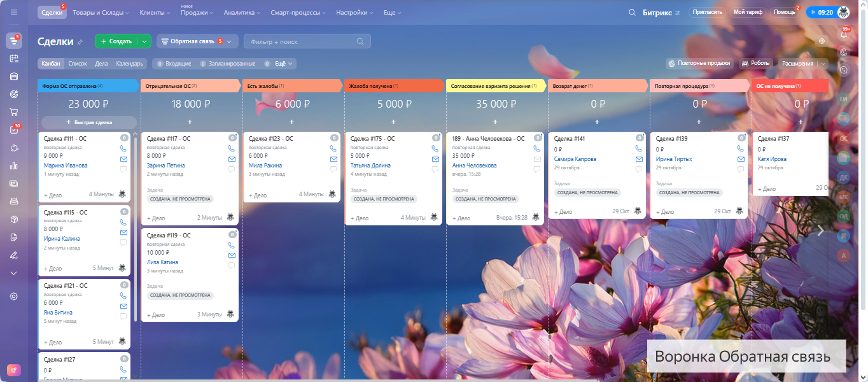Open CRM funnel icon in left sidebar

click(x=14, y=41)
